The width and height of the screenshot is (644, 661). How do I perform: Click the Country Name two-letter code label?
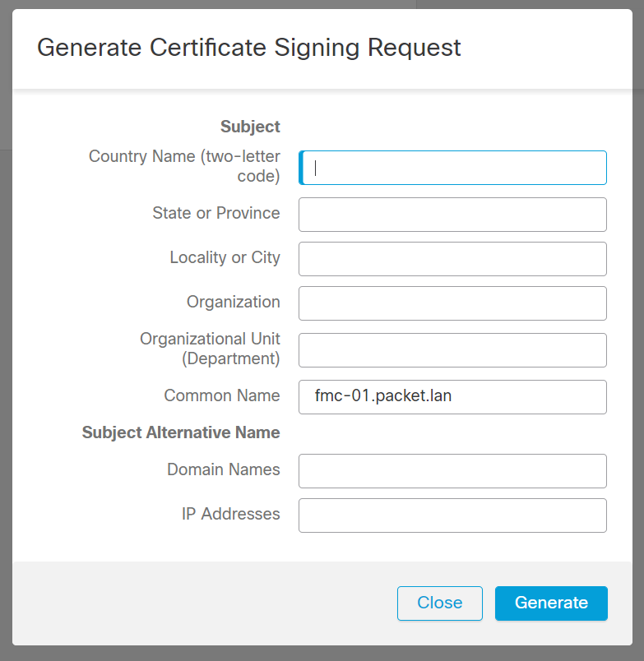click(x=184, y=166)
